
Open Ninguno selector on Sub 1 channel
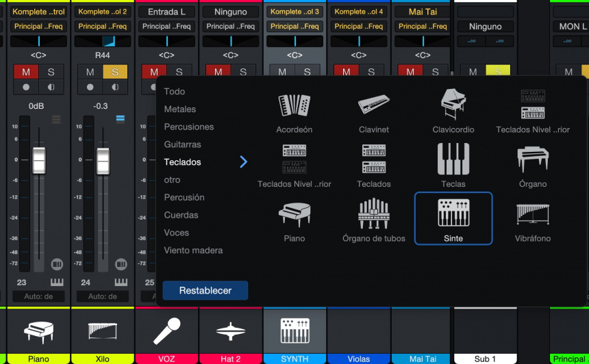coord(486,26)
